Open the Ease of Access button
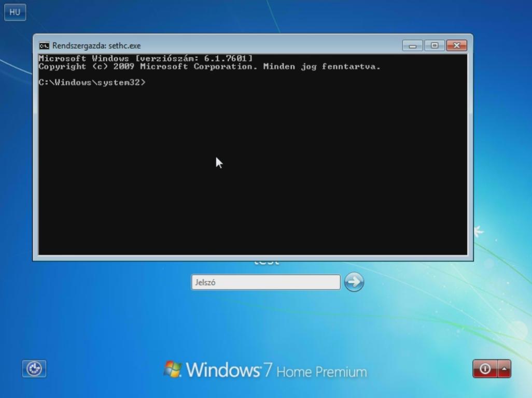Screen dimensions: 532x398 click(34, 368)
